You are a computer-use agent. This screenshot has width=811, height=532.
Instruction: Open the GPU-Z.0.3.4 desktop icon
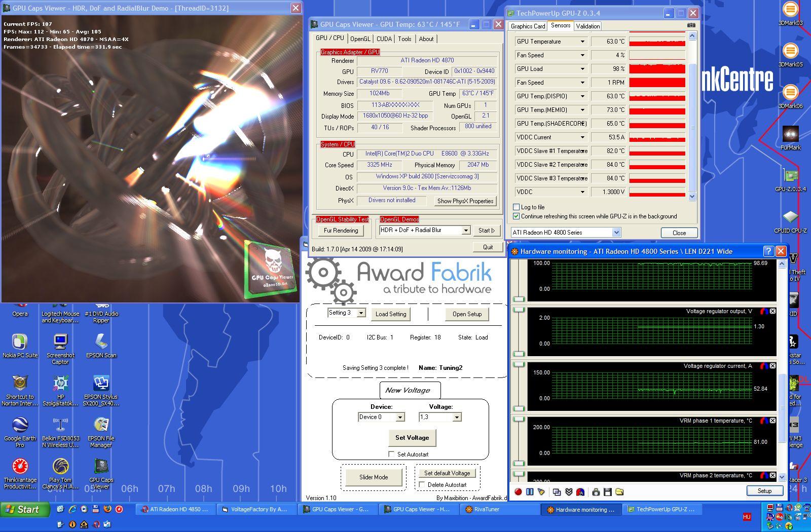[790, 179]
